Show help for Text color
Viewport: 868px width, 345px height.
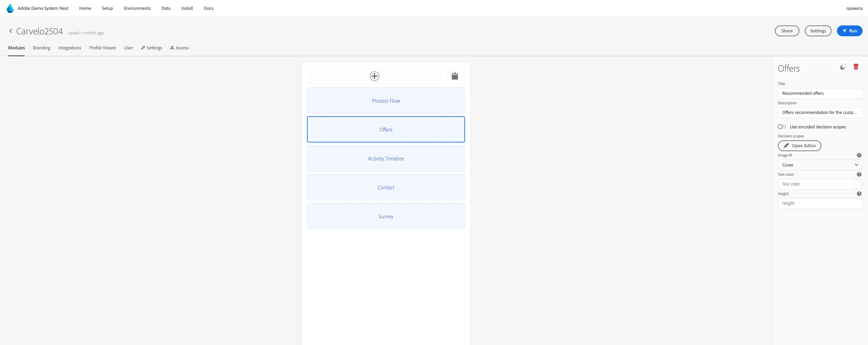pyautogui.click(x=859, y=174)
